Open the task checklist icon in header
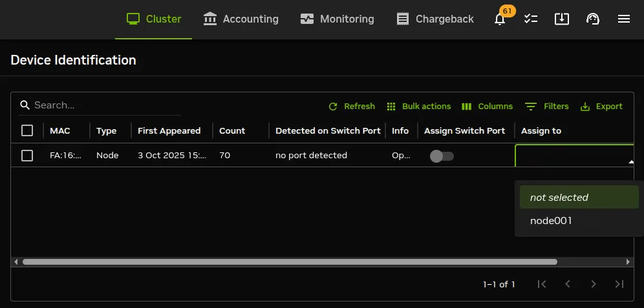Viewport: 644px width, 308px height. tap(531, 19)
